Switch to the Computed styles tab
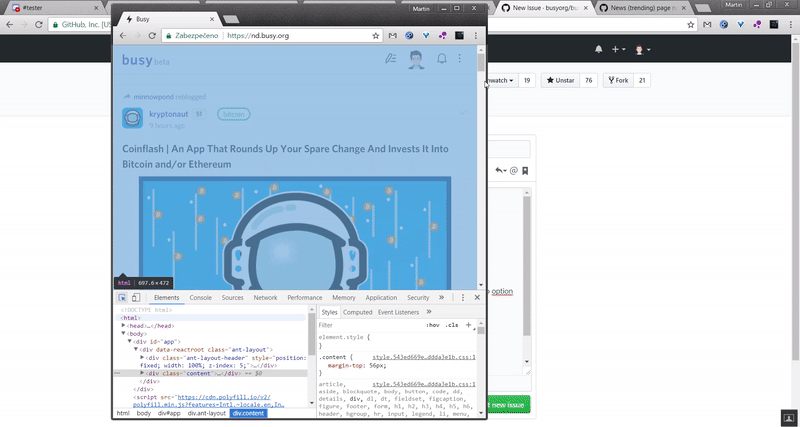 [x=358, y=312]
